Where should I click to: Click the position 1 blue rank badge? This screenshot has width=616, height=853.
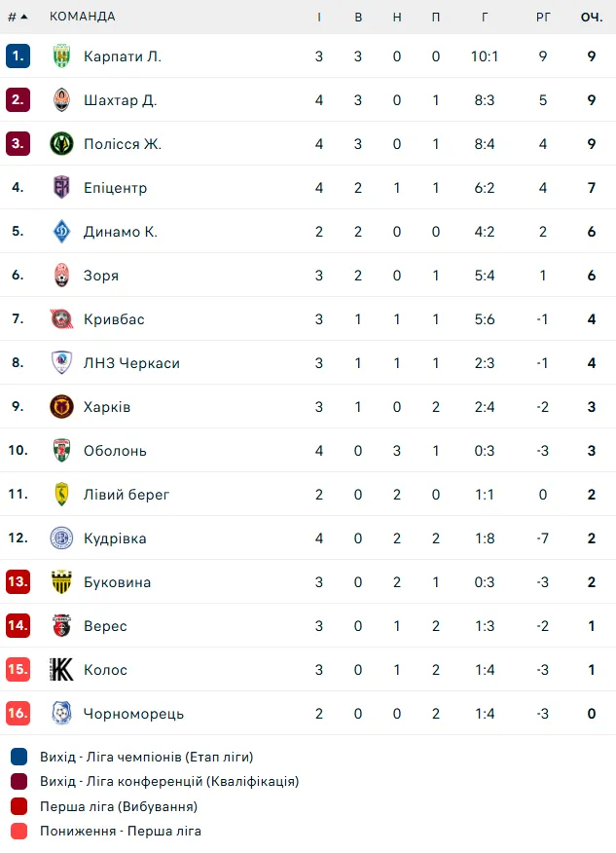click(x=18, y=56)
